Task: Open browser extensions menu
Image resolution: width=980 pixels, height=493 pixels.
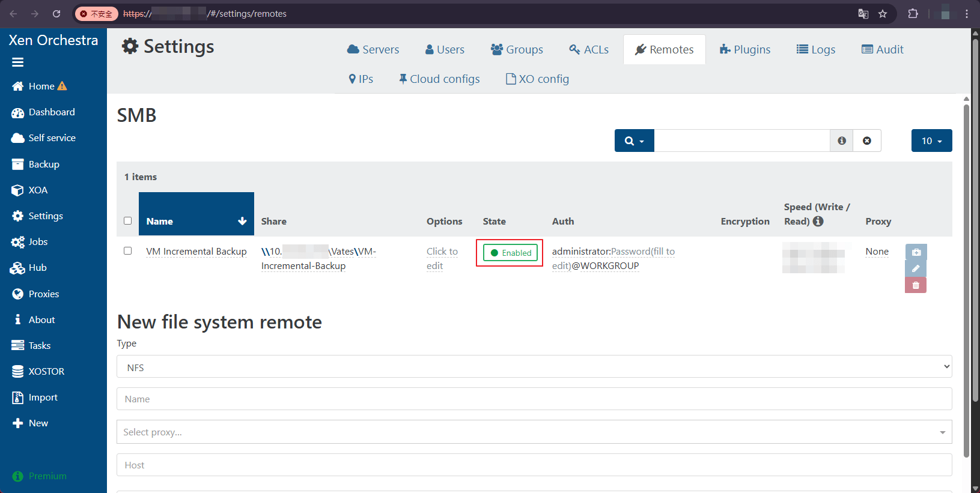Action: (913, 14)
